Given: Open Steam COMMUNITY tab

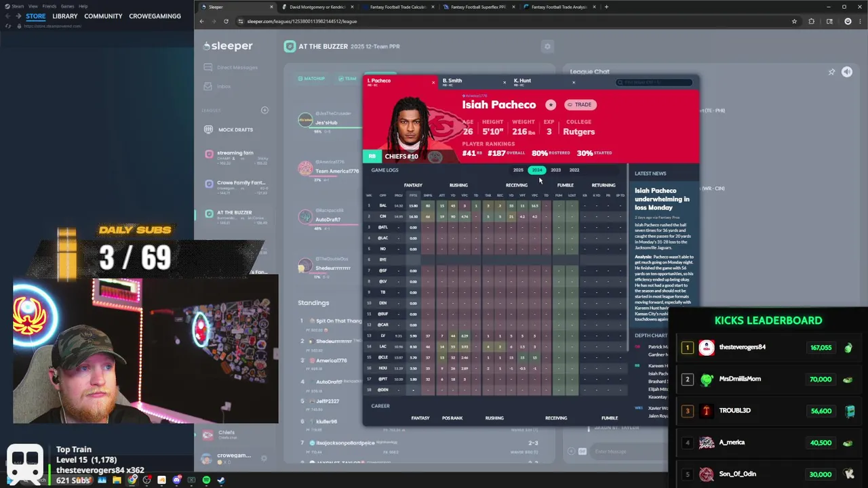Looking at the screenshot, I should click(103, 16).
